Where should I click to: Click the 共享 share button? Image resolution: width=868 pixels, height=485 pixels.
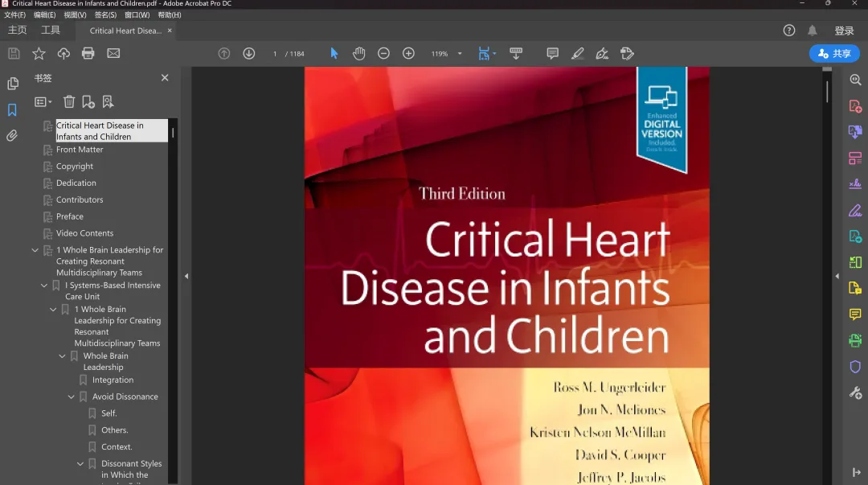pyautogui.click(x=834, y=54)
